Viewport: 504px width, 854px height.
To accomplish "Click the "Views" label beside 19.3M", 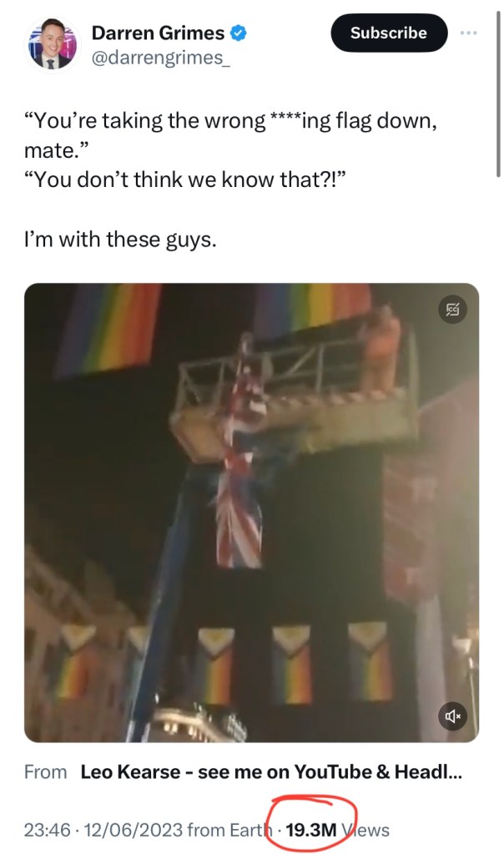I will 365,830.
